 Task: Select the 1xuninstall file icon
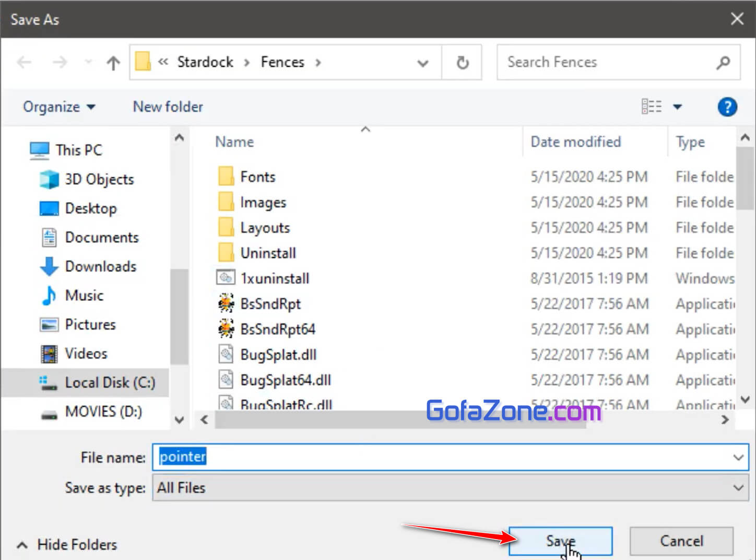(x=226, y=278)
